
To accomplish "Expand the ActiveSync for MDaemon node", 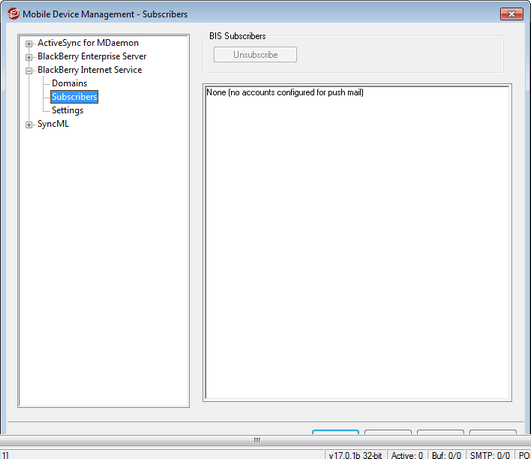I will 29,43.
